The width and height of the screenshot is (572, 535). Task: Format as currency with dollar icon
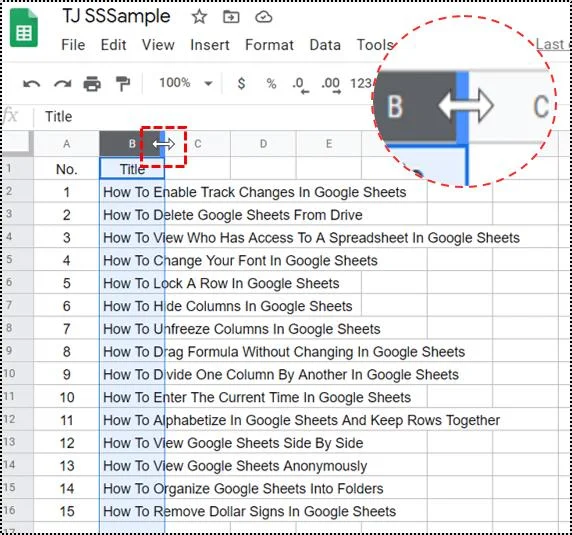pos(241,84)
